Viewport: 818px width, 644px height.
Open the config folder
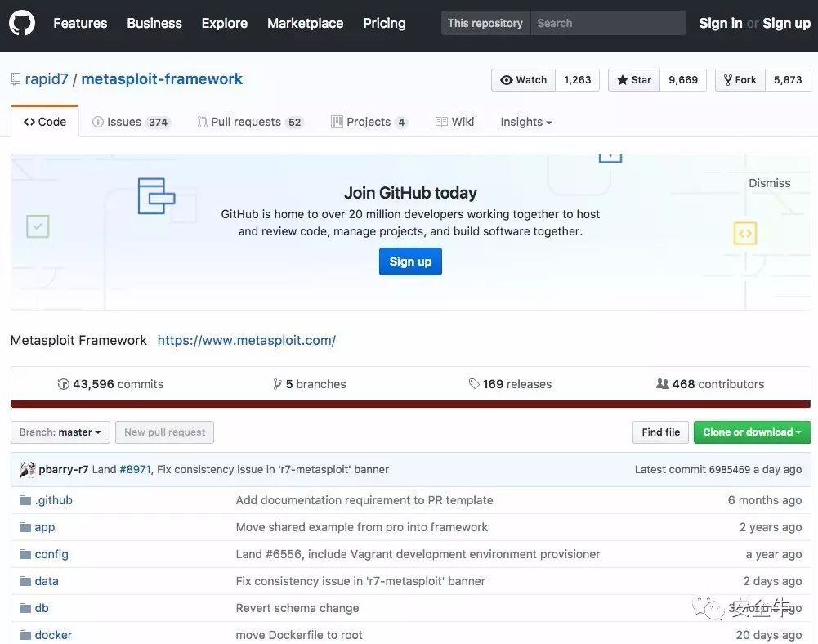(51, 554)
